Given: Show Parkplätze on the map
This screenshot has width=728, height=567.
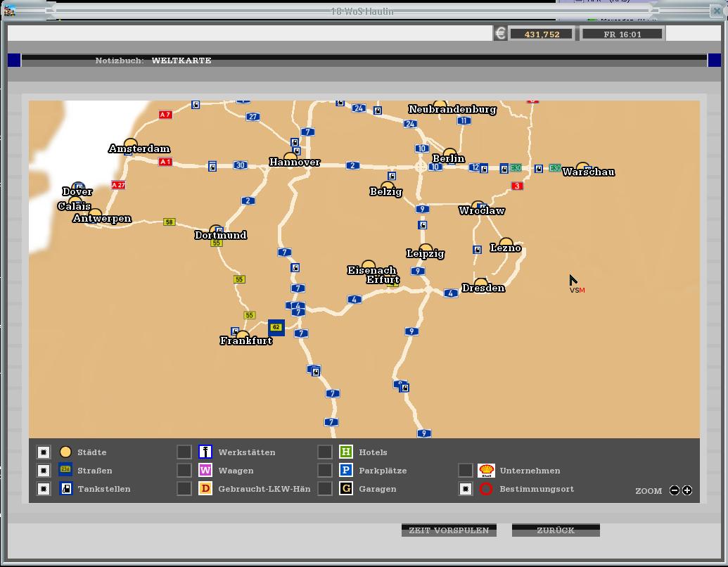Looking at the screenshot, I should click(325, 471).
